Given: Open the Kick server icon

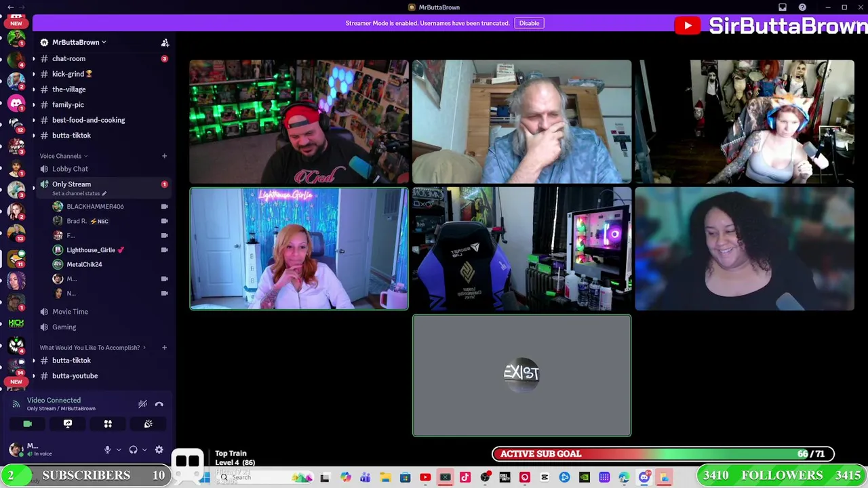Looking at the screenshot, I should [x=16, y=323].
